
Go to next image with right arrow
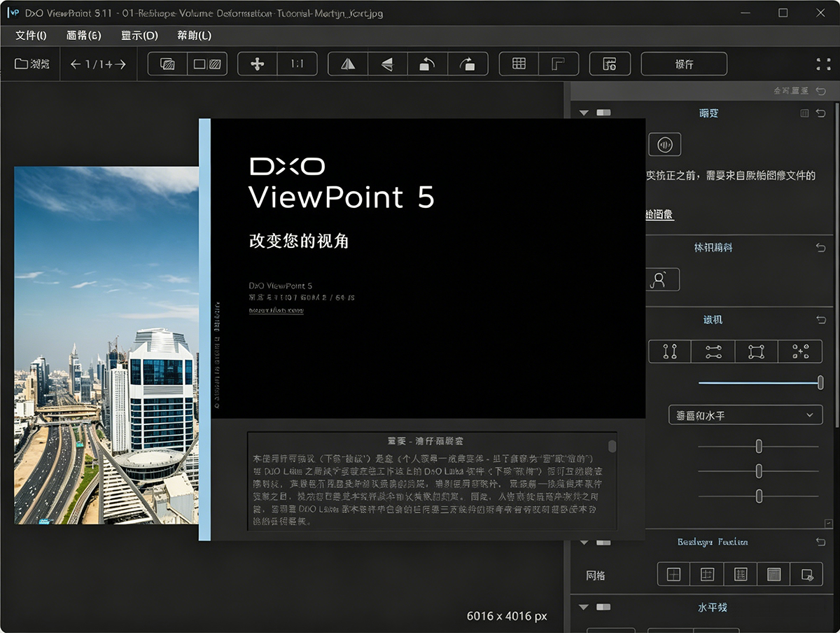pos(120,64)
